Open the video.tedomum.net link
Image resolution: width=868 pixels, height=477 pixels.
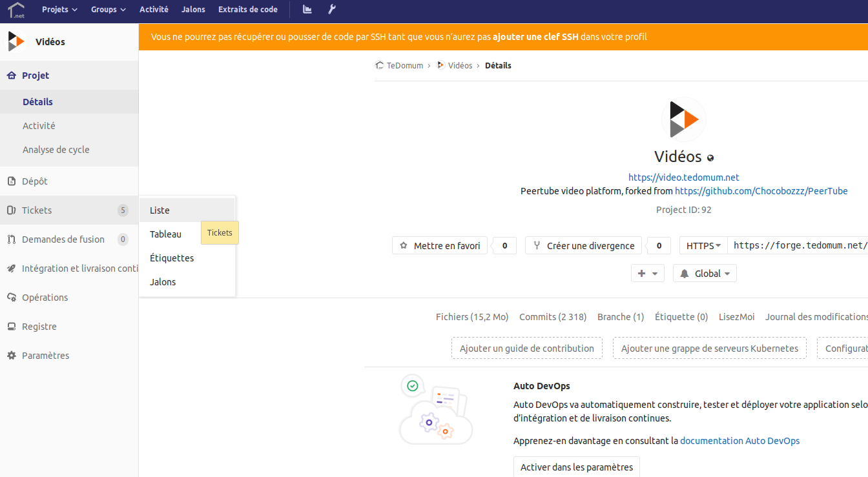pyautogui.click(x=683, y=178)
